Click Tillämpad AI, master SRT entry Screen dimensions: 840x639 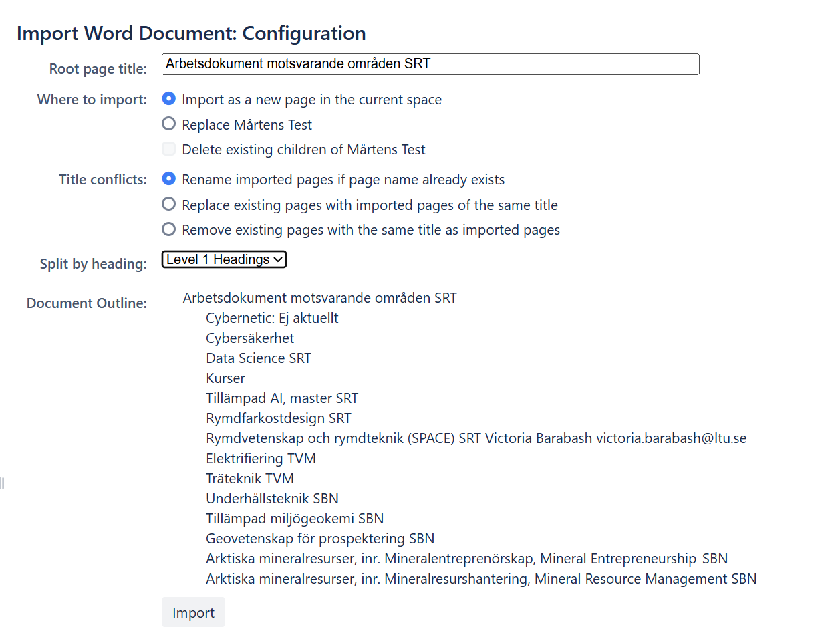(x=282, y=398)
